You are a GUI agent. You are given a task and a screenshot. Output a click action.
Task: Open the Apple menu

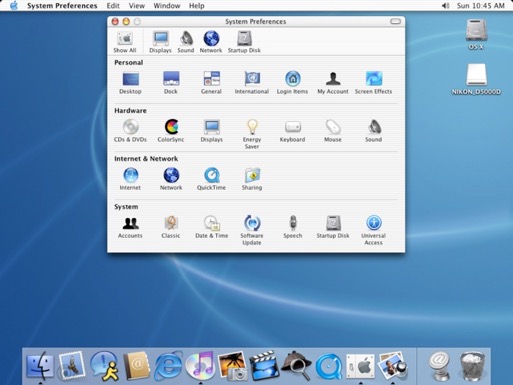point(14,6)
